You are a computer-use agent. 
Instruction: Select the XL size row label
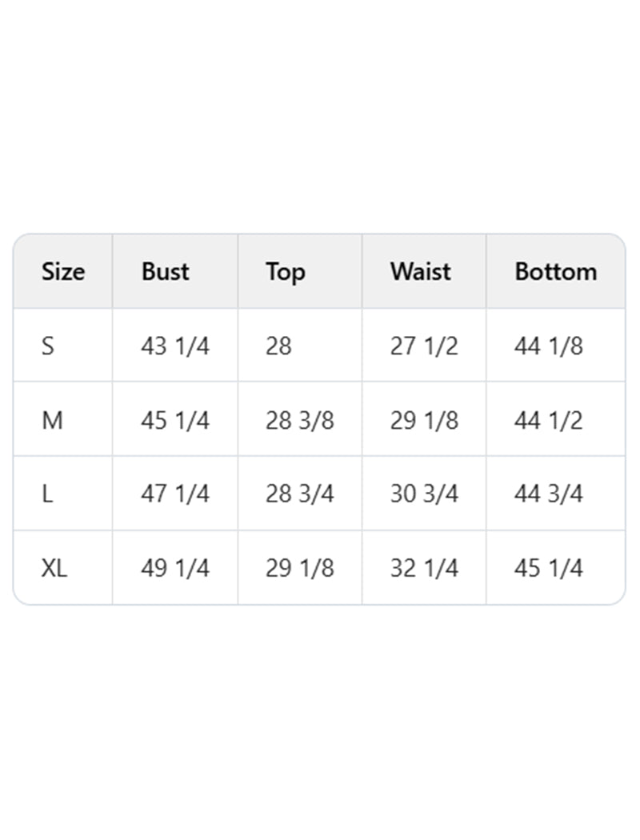coord(54,568)
